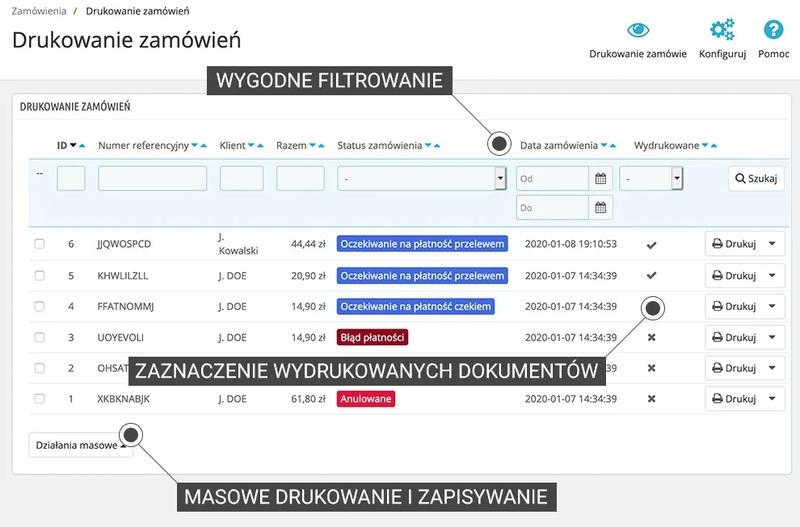Click not-printed X for order UOYEVOLI

(651, 337)
